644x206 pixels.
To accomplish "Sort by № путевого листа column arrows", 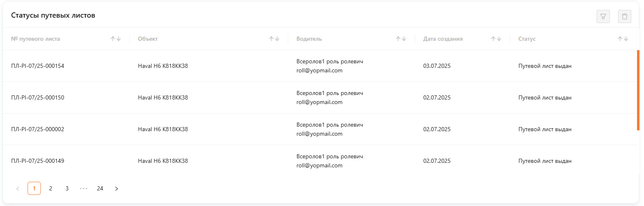I will point(116,39).
